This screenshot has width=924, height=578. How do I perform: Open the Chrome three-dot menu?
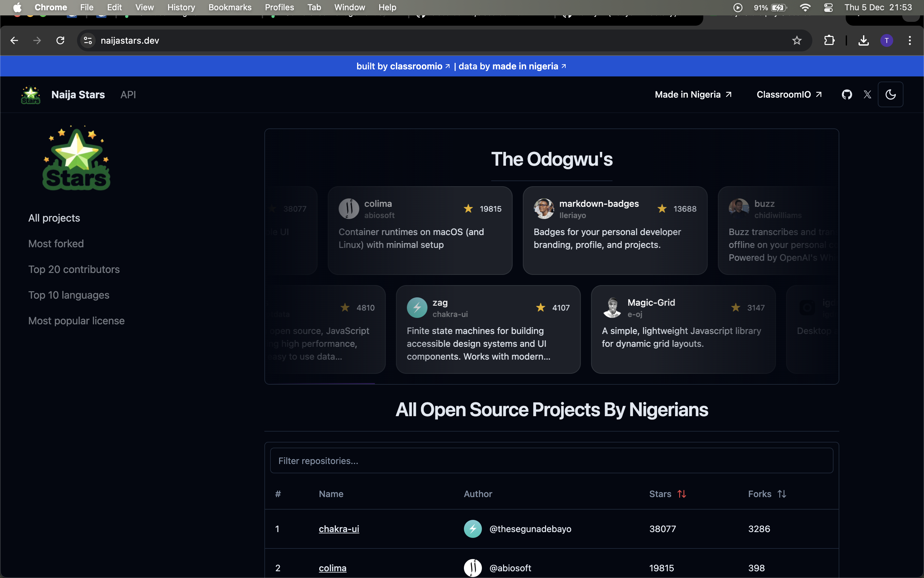click(x=910, y=40)
